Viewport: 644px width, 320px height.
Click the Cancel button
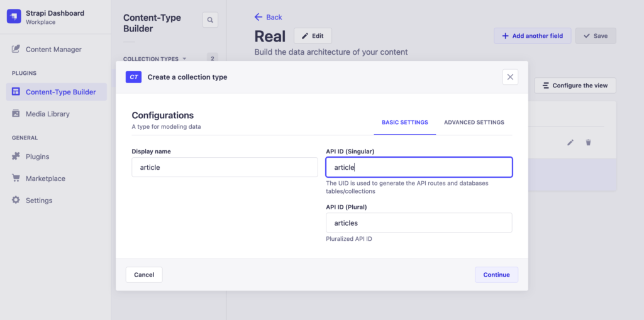click(x=144, y=275)
